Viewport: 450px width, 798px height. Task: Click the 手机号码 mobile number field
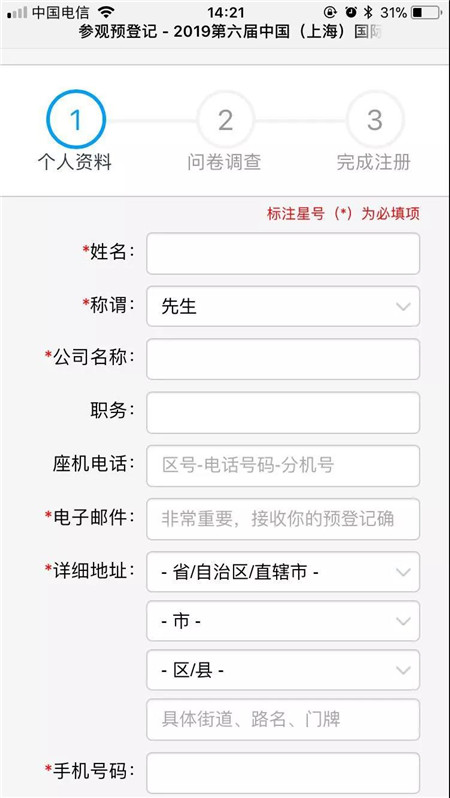[283, 774]
